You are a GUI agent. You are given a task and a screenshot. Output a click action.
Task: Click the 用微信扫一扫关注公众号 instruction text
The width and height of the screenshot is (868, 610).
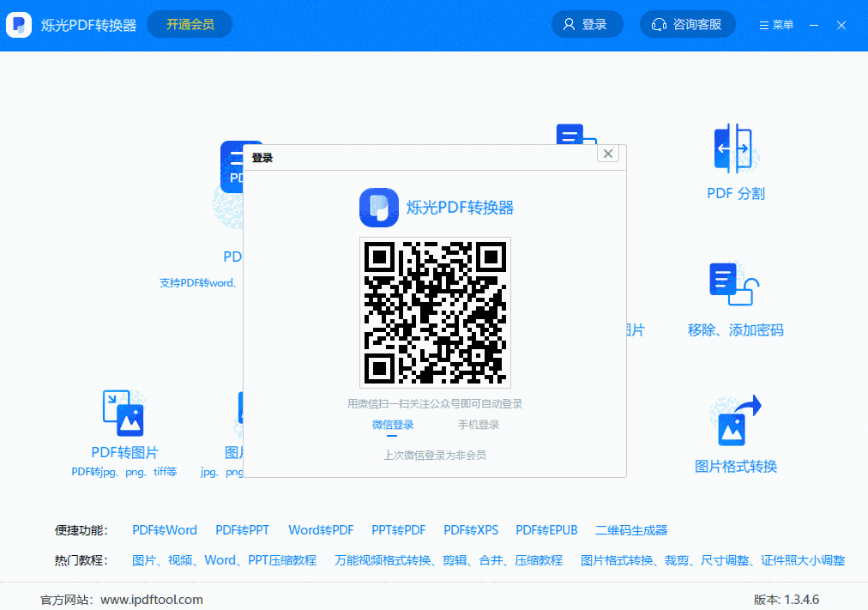tap(435, 404)
